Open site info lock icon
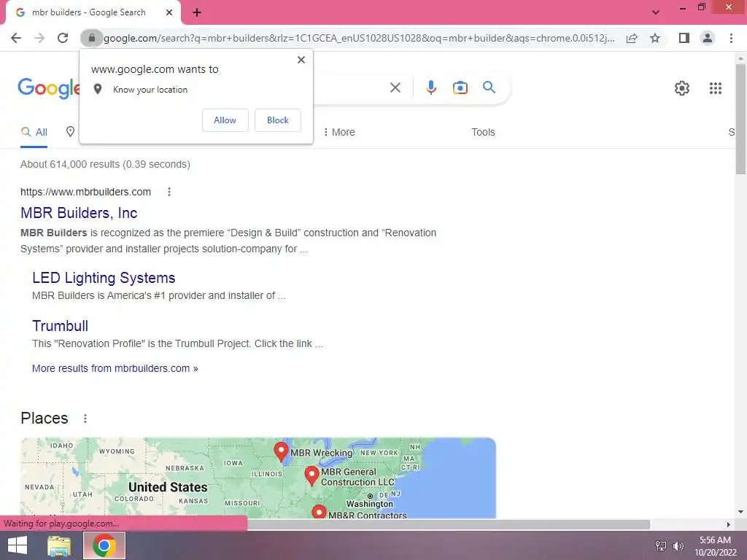The image size is (747, 560). pyautogui.click(x=91, y=38)
